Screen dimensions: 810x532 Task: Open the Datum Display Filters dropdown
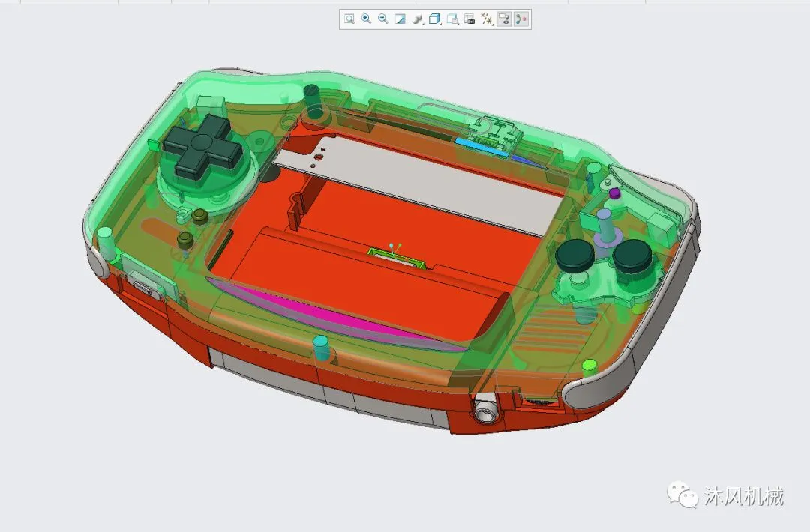point(487,19)
